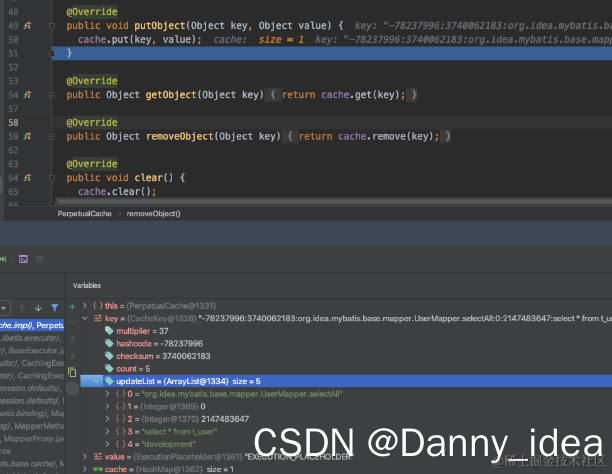The width and height of the screenshot is (612, 474).
Task: Click line number 58 in the gutter
Action: pyautogui.click(x=13, y=123)
